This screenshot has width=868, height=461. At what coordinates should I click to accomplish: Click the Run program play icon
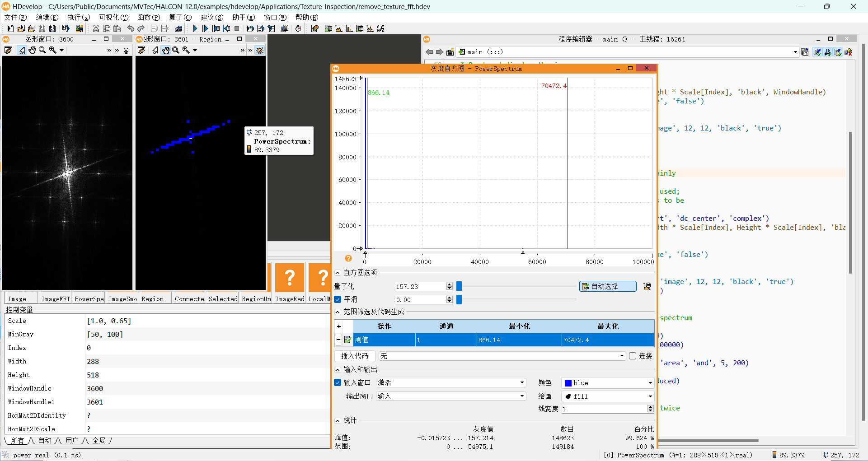coord(195,28)
